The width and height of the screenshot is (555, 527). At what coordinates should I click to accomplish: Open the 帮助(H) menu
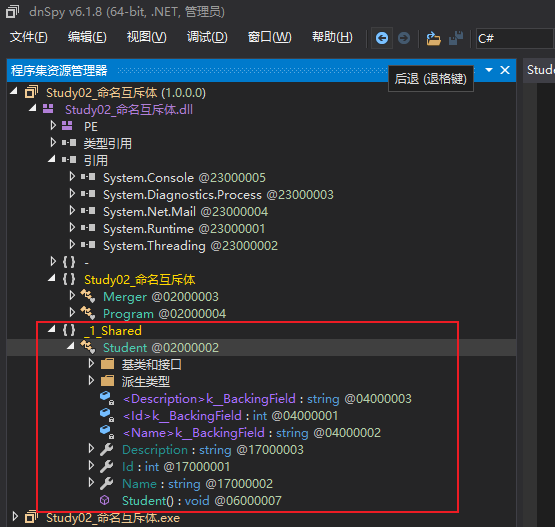coord(332,37)
